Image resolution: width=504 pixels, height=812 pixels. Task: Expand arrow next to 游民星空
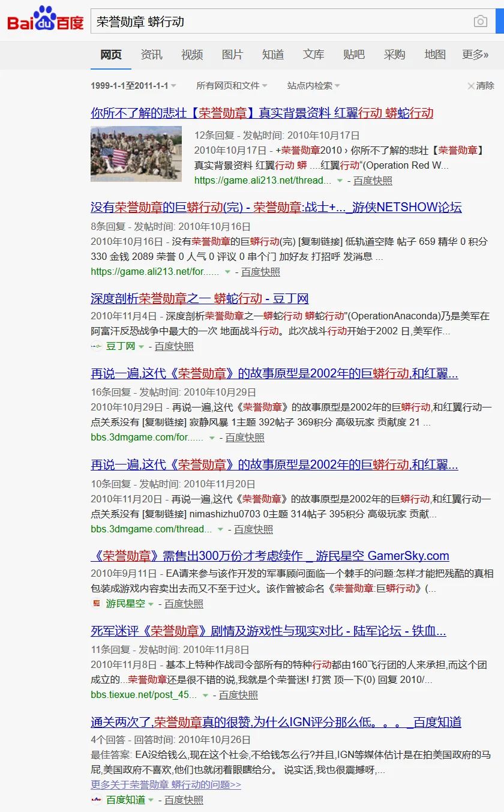click(x=151, y=604)
